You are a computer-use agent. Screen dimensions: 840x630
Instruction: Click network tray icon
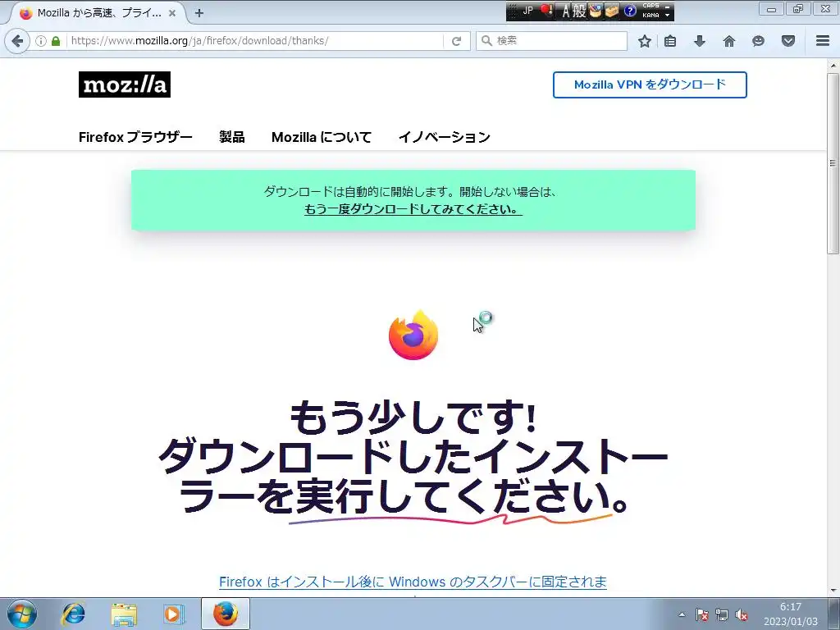(722, 615)
